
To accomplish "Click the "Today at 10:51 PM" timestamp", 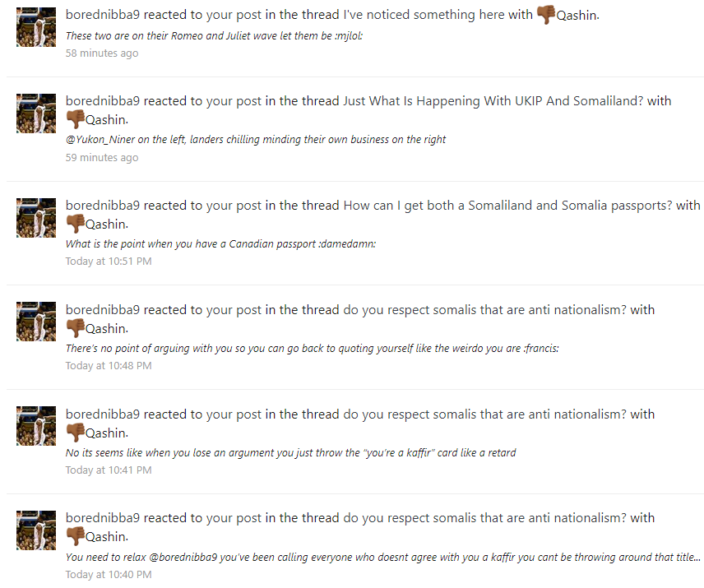I will pos(109,262).
